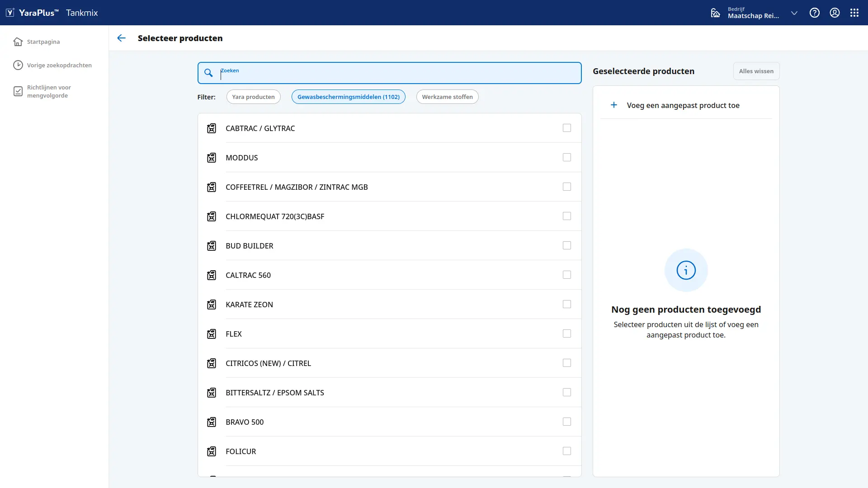
Task: Select the CITRICOS (NEW) / CITREL checkbox
Action: (567, 363)
